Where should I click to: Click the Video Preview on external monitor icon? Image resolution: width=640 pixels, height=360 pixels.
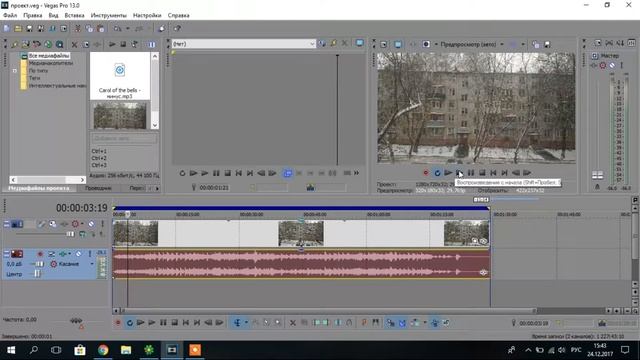coord(398,44)
